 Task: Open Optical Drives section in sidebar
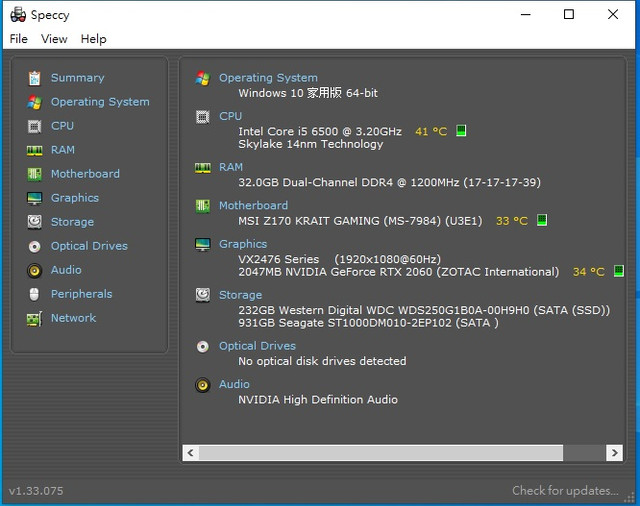click(89, 246)
